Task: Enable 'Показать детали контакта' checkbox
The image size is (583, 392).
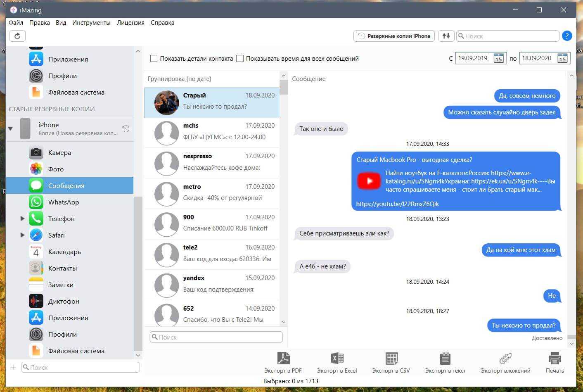Action: click(x=154, y=59)
